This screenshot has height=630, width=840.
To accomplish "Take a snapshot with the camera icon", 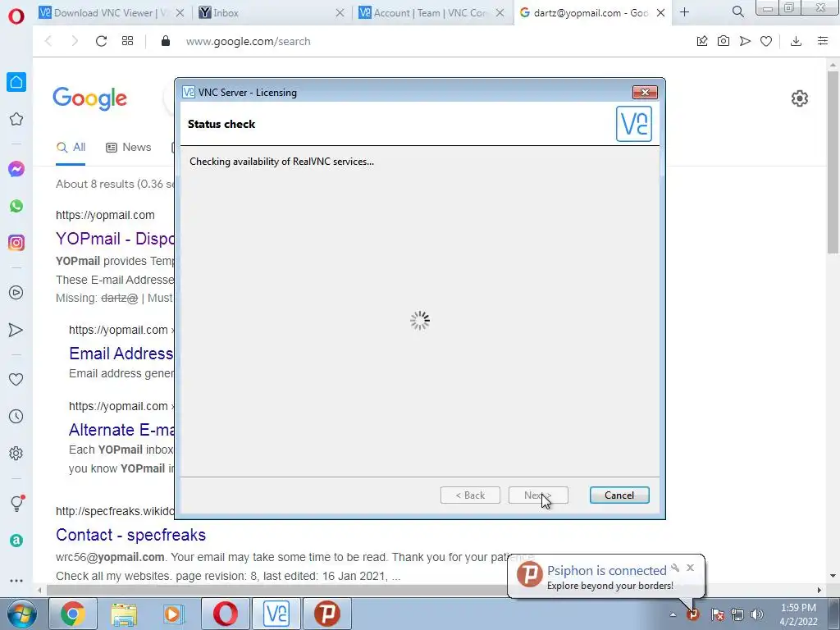I will 724,41.
